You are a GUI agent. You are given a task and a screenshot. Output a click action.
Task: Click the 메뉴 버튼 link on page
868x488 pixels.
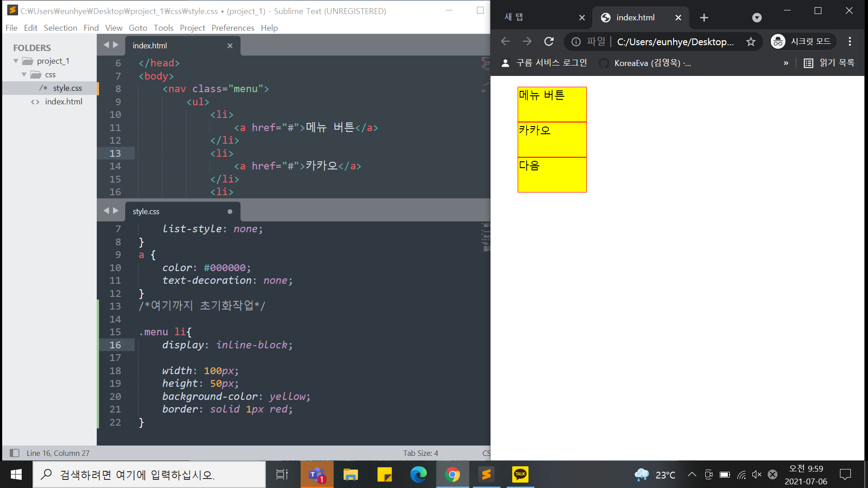click(542, 95)
